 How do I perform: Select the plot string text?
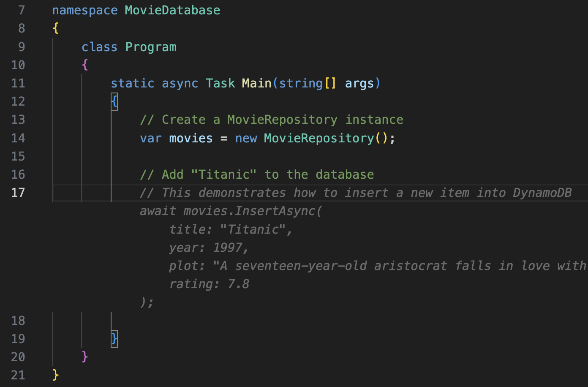(x=380, y=265)
